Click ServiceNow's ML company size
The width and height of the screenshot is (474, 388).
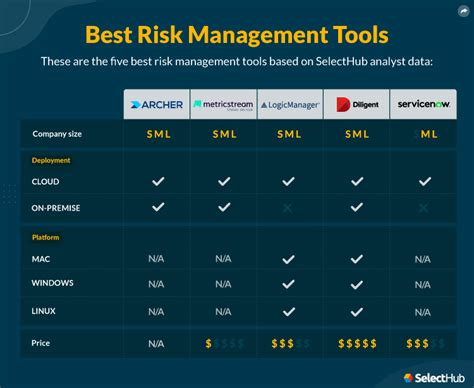(429, 134)
